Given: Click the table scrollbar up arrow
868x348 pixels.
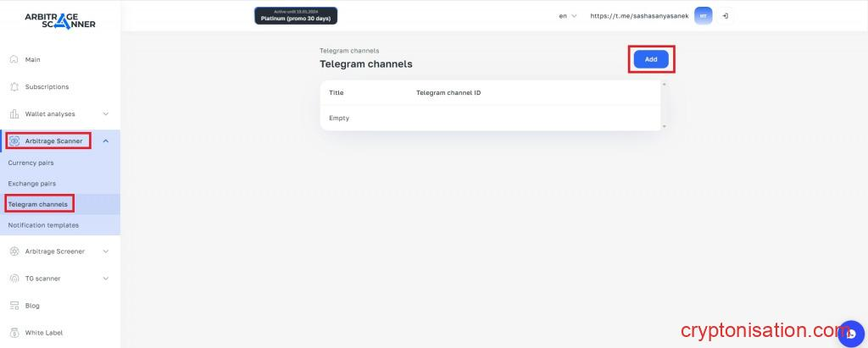Looking at the screenshot, I should [x=664, y=85].
